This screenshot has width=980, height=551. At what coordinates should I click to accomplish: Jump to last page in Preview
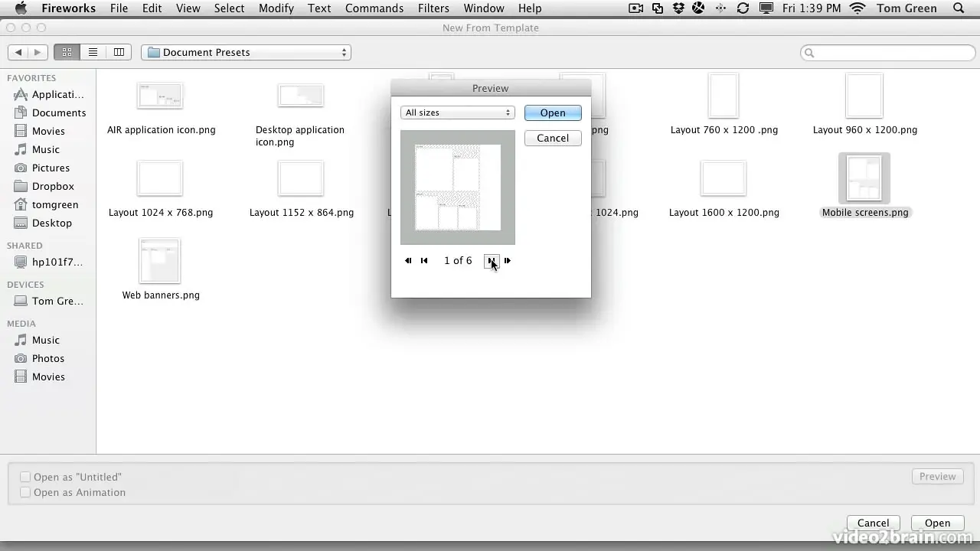507,260
